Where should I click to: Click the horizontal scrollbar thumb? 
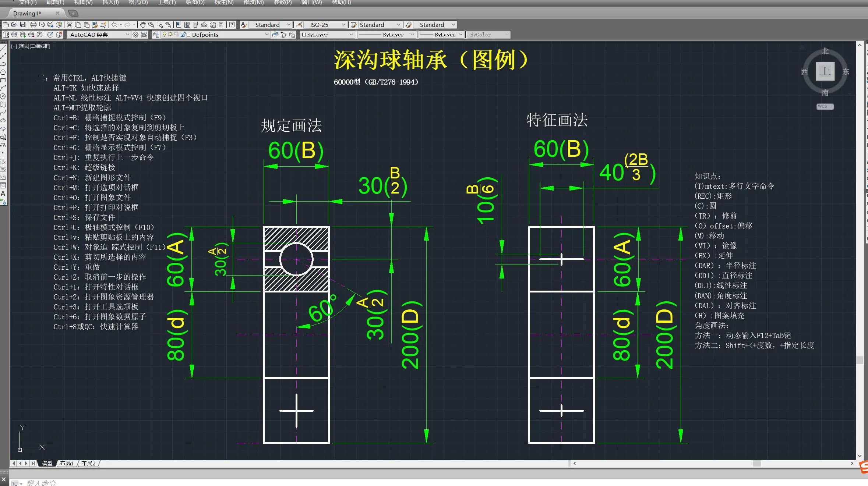(757, 464)
